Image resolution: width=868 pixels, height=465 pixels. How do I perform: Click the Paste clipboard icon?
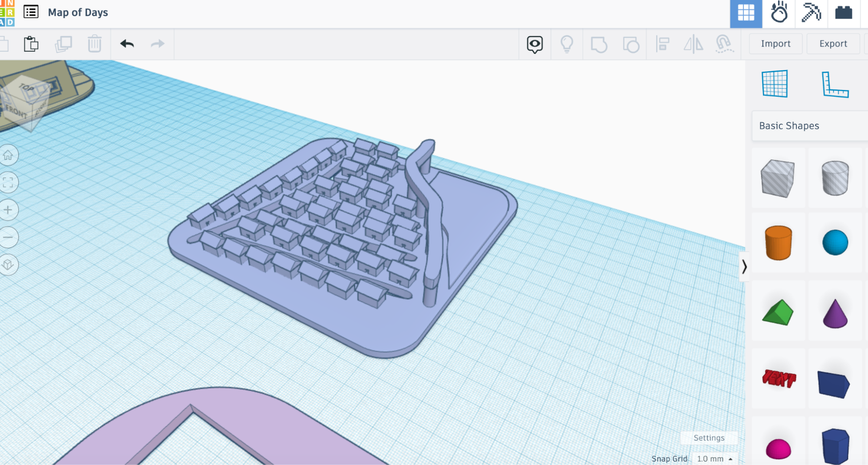[31, 44]
